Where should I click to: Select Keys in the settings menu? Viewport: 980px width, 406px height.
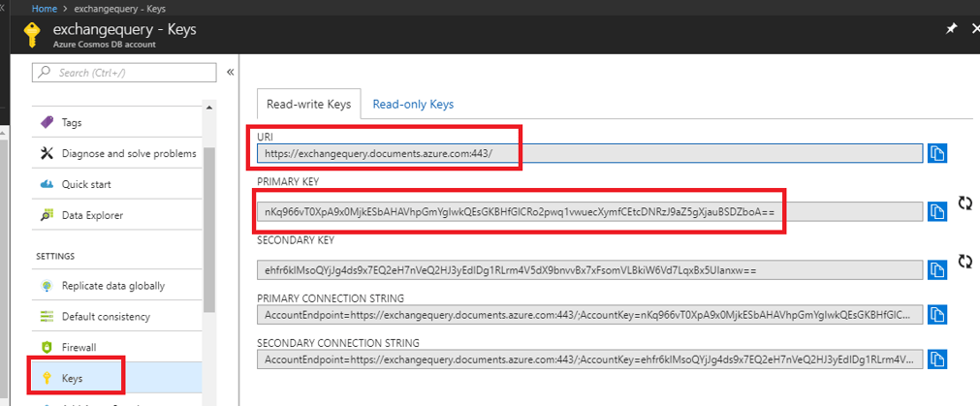tap(117, 378)
